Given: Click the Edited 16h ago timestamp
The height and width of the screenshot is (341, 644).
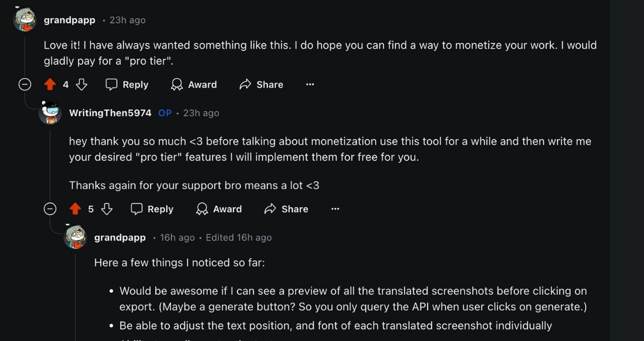Looking at the screenshot, I should (238, 238).
